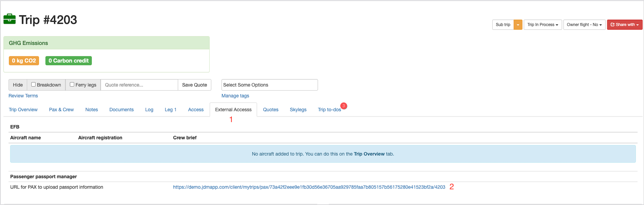This screenshot has width=644, height=205.
Task: Open the Select Some Options tags field
Action: pos(269,85)
